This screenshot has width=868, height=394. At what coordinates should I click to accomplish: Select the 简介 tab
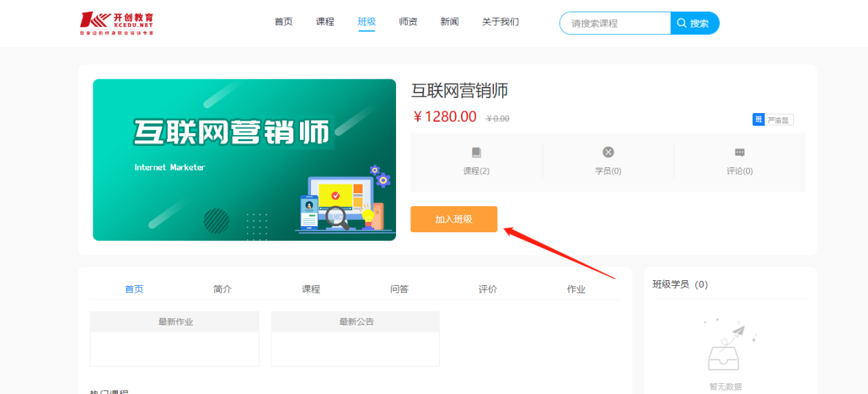pyautogui.click(x=223, y=289)
